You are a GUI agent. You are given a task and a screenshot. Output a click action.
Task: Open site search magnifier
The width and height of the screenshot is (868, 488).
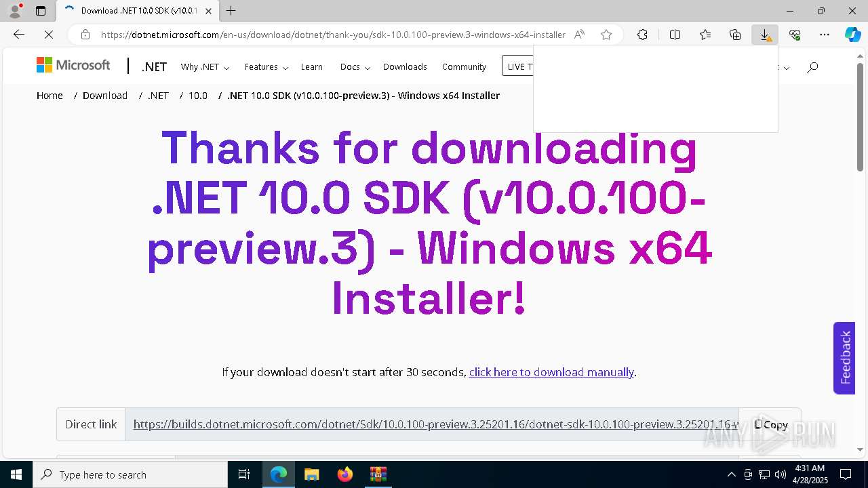click(x=812, y=67)
